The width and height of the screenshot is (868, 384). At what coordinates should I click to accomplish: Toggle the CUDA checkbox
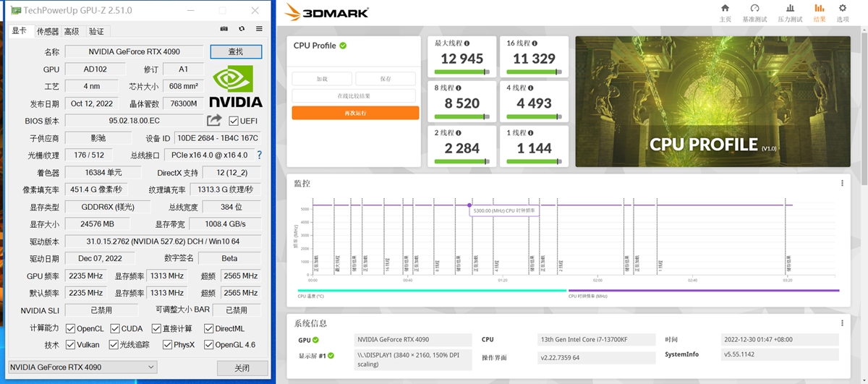coord(114,328)
